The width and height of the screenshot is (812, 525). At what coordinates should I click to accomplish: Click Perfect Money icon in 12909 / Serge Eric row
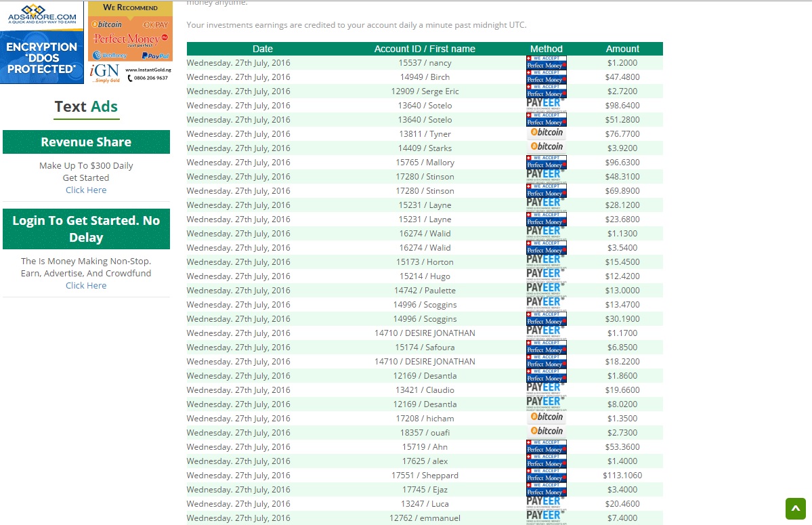[547, 91]
